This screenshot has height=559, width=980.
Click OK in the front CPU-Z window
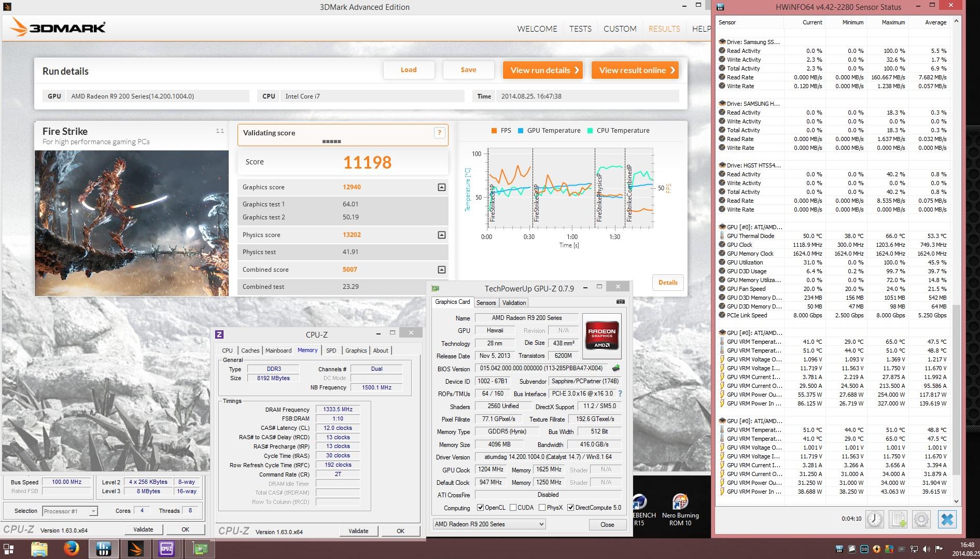400,531
